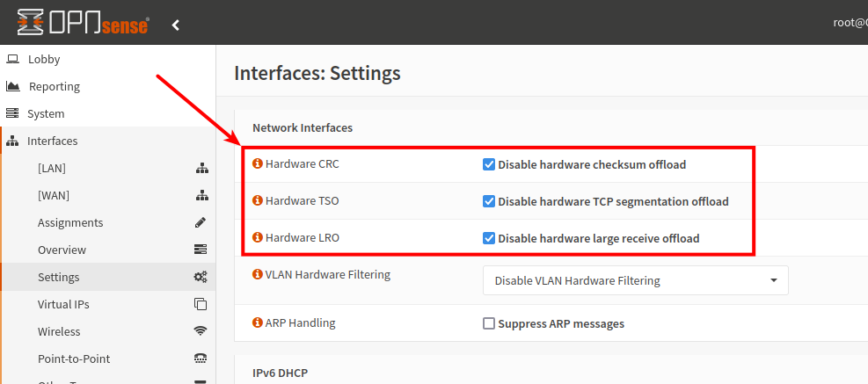The height and width of the screenshot is (384, 868).
Task: Collapse the Interfaces menu section
Action: point(53,141)
